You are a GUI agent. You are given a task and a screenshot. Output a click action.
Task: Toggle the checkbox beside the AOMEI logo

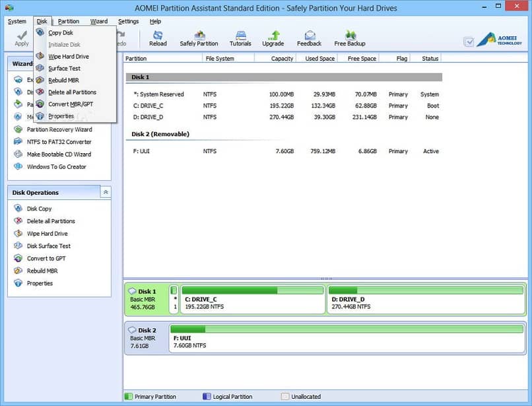469,42
